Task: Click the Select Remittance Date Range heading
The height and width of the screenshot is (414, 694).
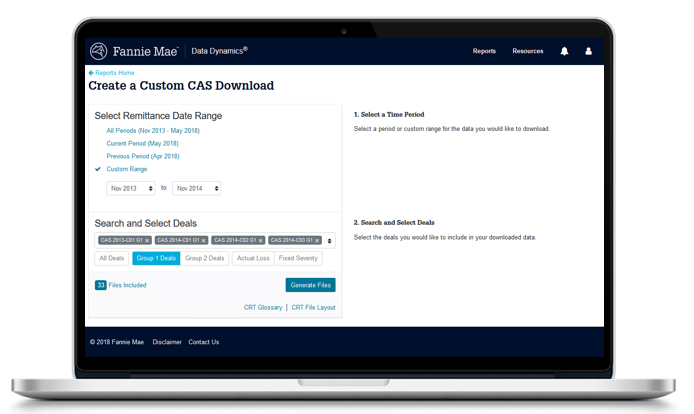Action: [158, 116]
